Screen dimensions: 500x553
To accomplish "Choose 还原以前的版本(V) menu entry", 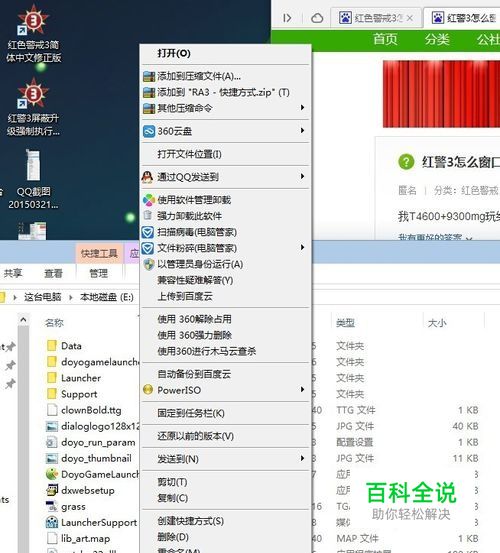I will [x=225, y=436].
